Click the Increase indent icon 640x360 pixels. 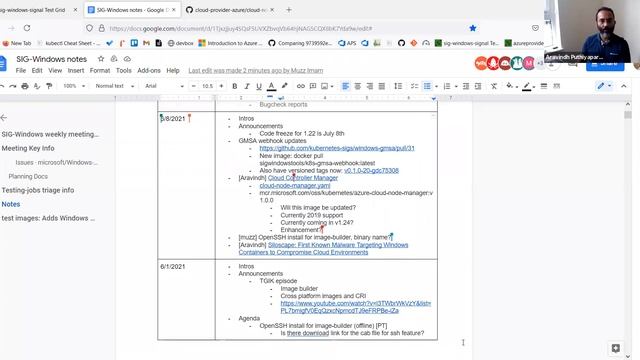478,86
